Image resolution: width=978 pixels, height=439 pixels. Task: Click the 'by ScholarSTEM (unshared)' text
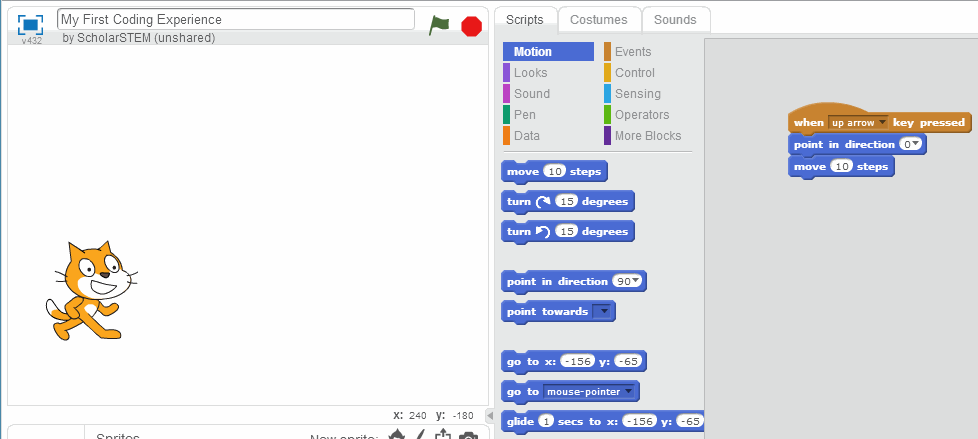point(138,38)
